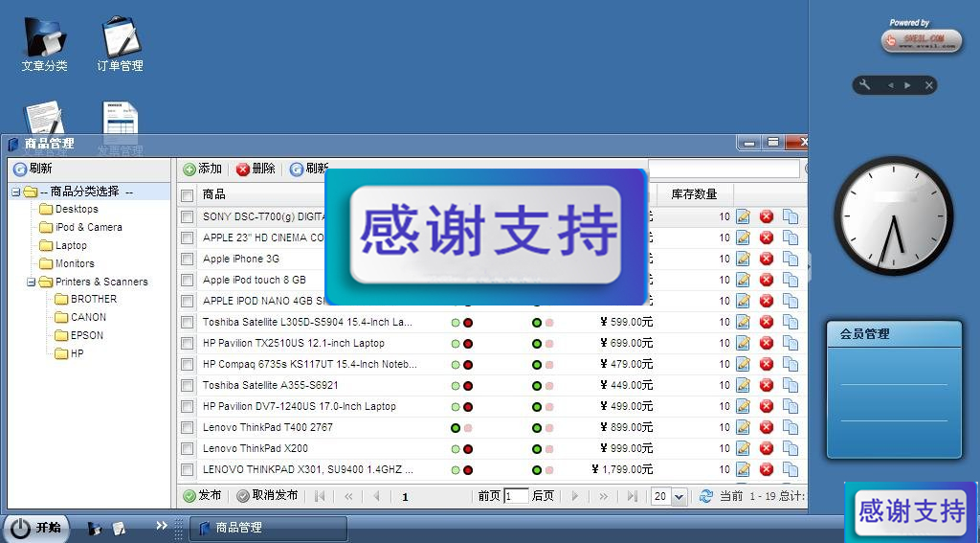Click the blue book quick-launch icon in the taskbar
Image resolution: width=980 pixels, height=543 pixels.
click(x=95, y=529)
